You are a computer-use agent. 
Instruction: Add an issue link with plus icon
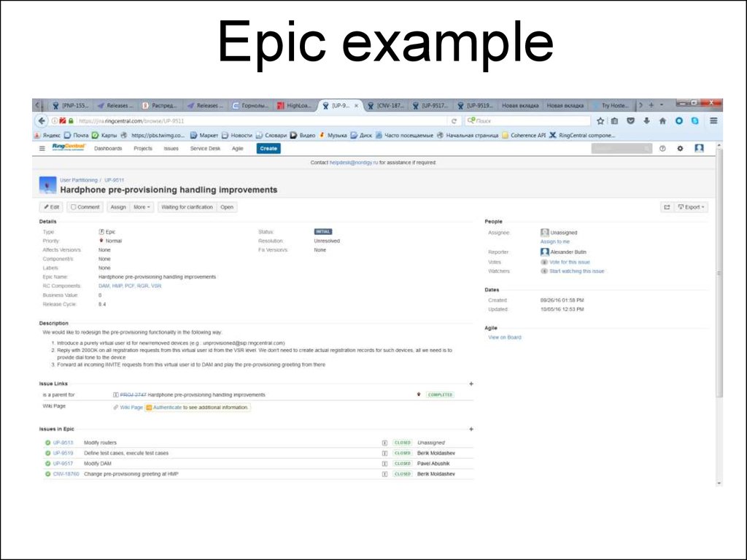471,383
